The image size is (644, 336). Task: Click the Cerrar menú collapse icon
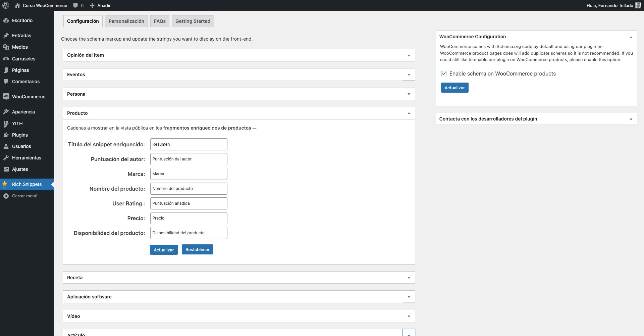click(6, 196)
